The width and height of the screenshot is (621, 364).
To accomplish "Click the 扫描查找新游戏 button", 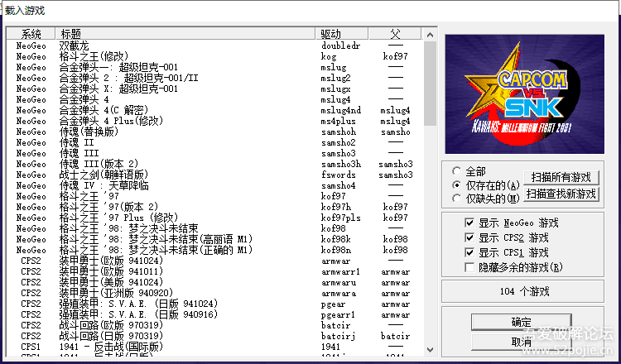I will [563, 193].
